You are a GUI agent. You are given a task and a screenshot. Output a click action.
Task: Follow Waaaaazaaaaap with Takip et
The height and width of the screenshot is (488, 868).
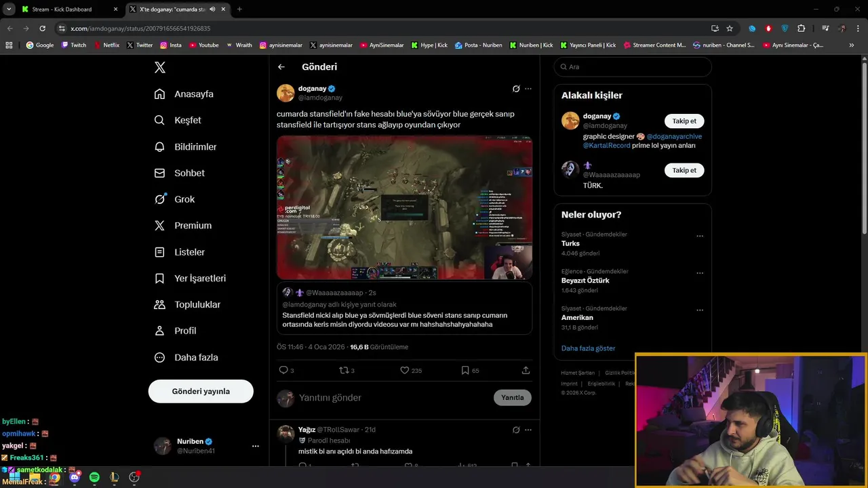(x=684, y=170)
